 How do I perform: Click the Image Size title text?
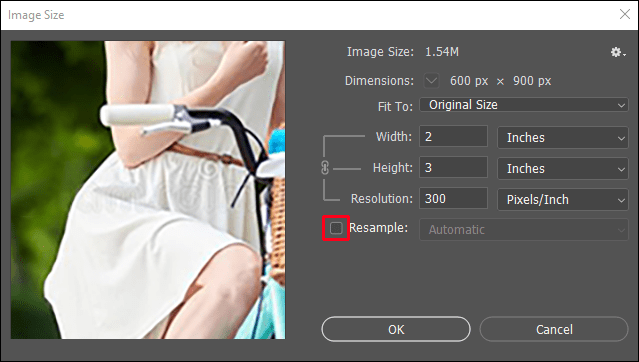tap(36, 15)
